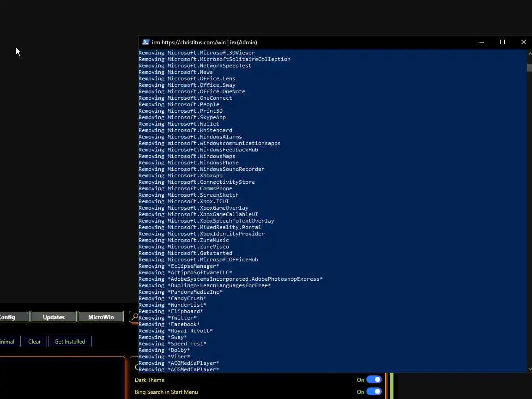
Task: Click the 'Removing Microsoft.ConnectivityStore' line
Action: [x=196, y=182]
